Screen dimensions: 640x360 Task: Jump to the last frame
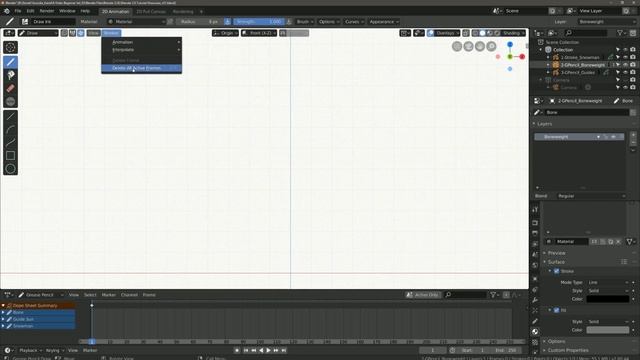(284, 350)
